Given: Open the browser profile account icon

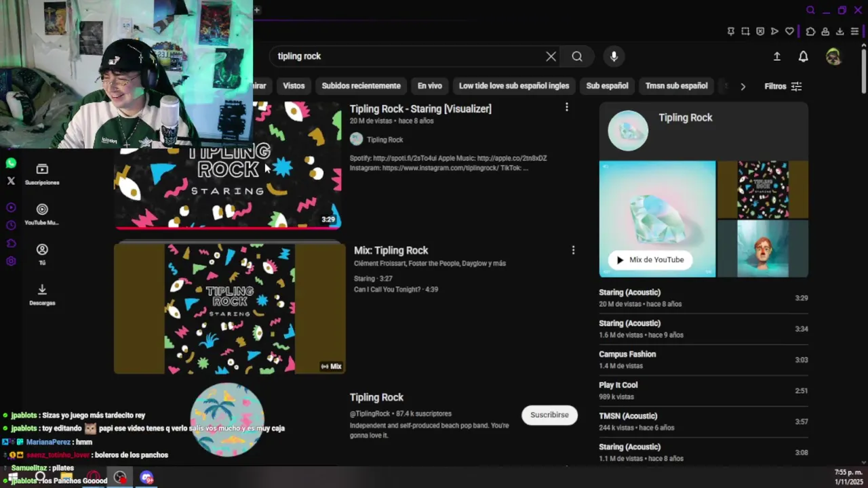Looking at the screenshot, I should [x=825, y=31].
